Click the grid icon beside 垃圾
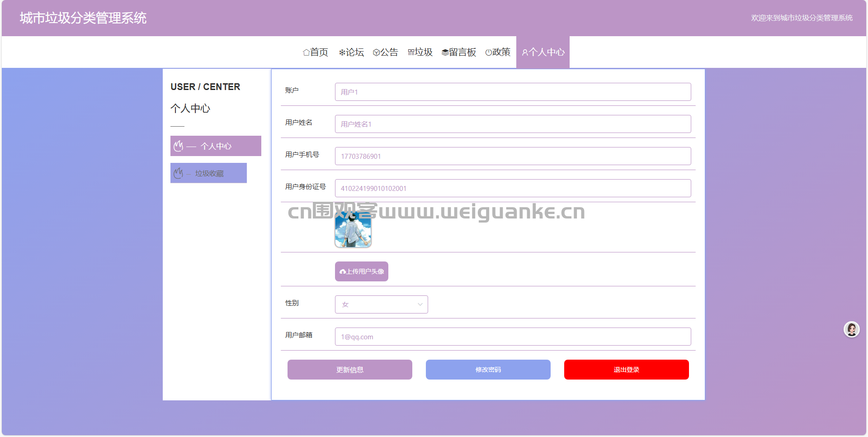This screenshot has height=437, width=868. [x=411, y=52]
